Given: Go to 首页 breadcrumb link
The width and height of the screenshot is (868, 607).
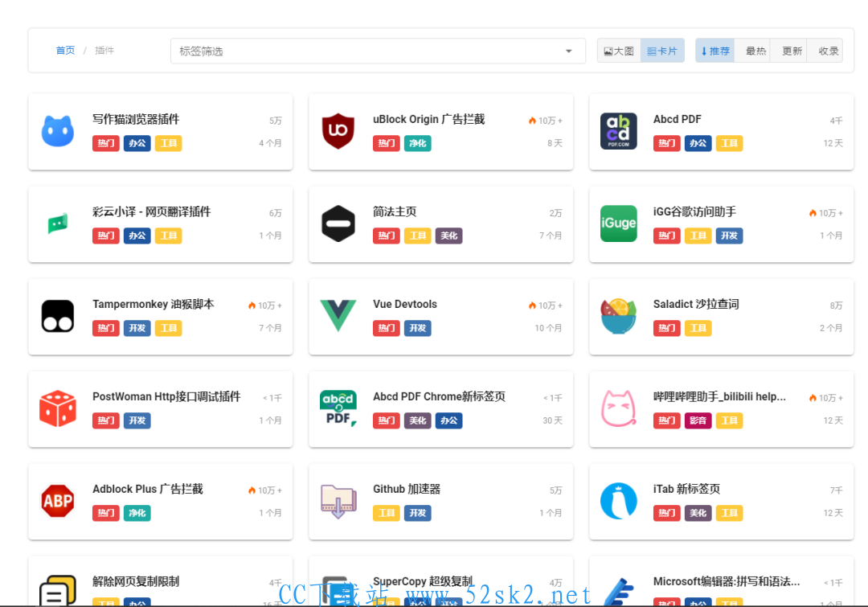Looking at the screenshot, I should coord(65,51).
